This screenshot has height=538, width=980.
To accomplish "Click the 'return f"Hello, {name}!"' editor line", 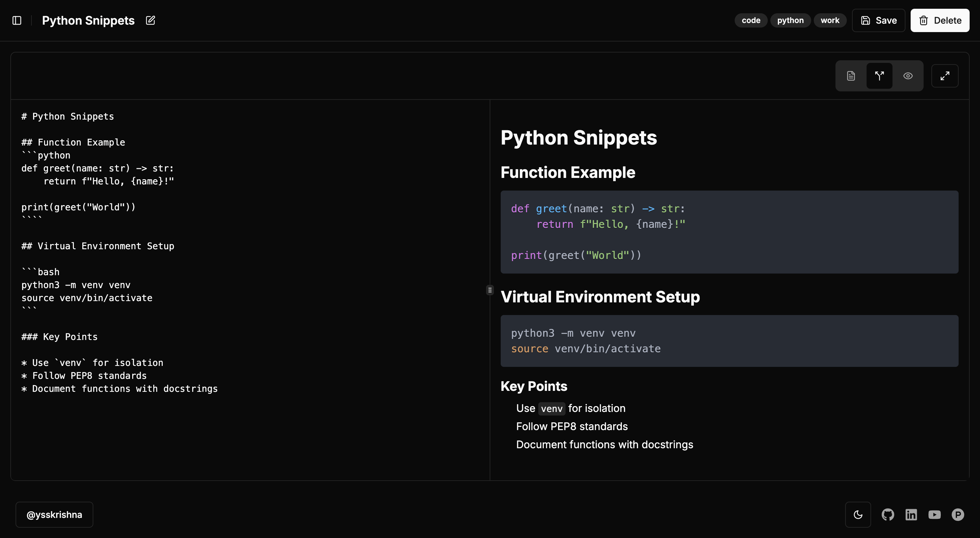I will coord(109,181).
